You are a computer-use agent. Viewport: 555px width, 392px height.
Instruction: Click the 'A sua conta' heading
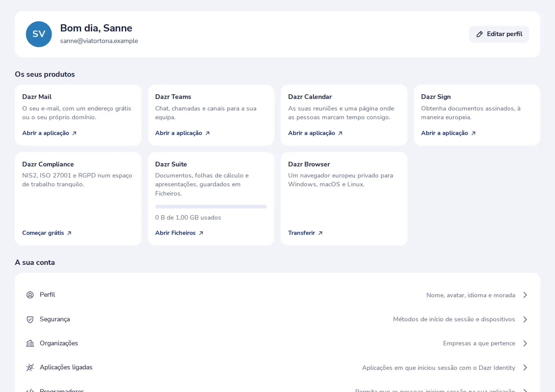35,262
